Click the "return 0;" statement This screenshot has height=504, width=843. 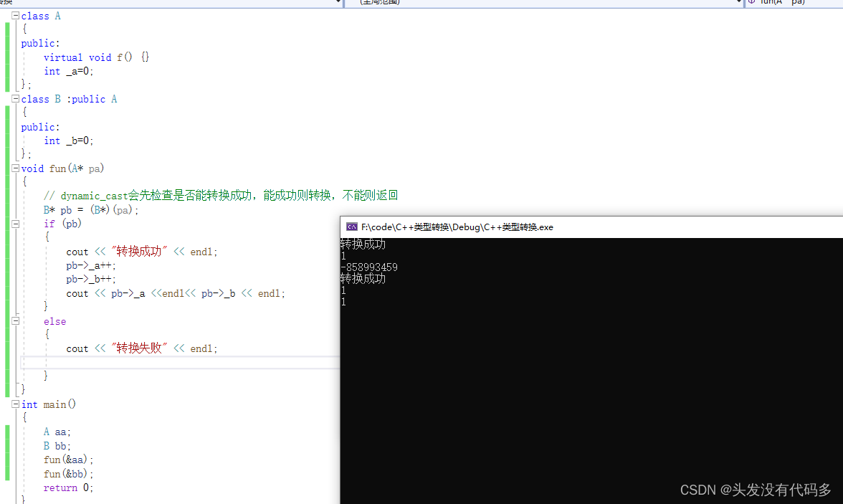pyautogui.click(x=68, y=488)
